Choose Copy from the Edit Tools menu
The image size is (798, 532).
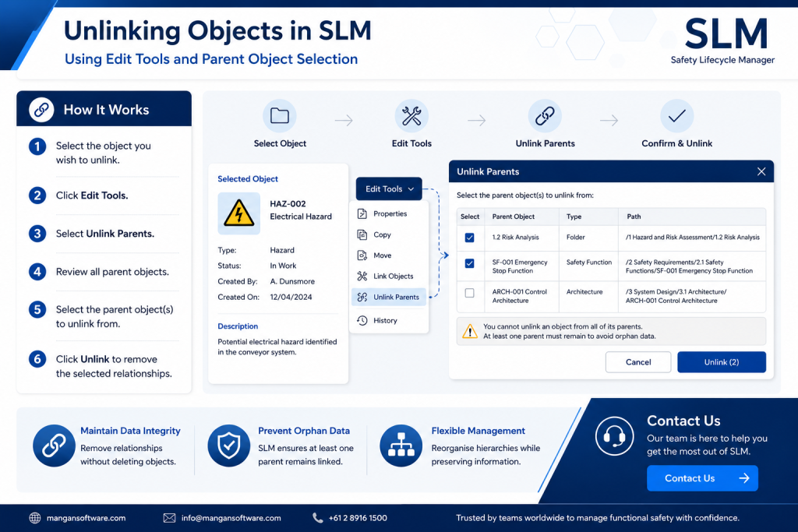pos(389,234)
